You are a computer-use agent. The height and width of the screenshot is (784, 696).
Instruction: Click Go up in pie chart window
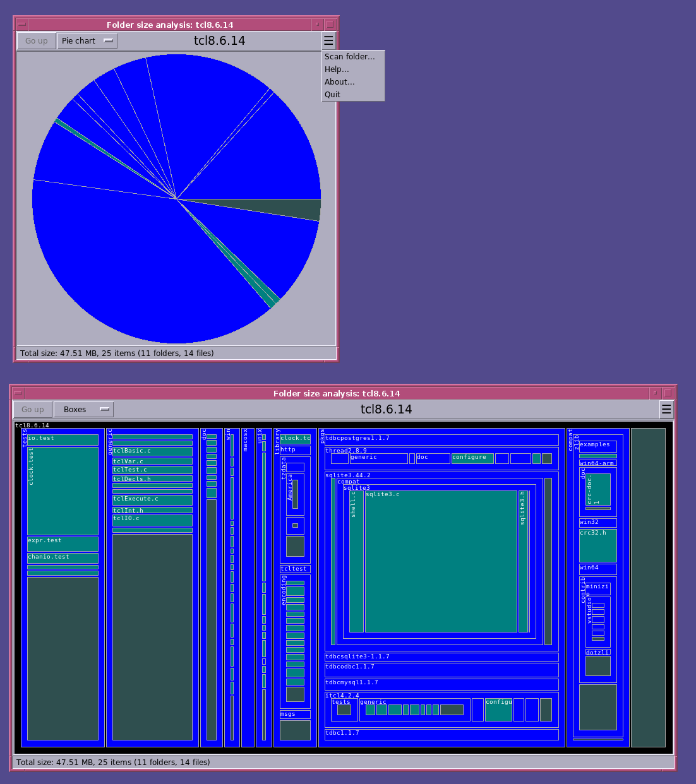pyautogui.click(x=37, y=41)
